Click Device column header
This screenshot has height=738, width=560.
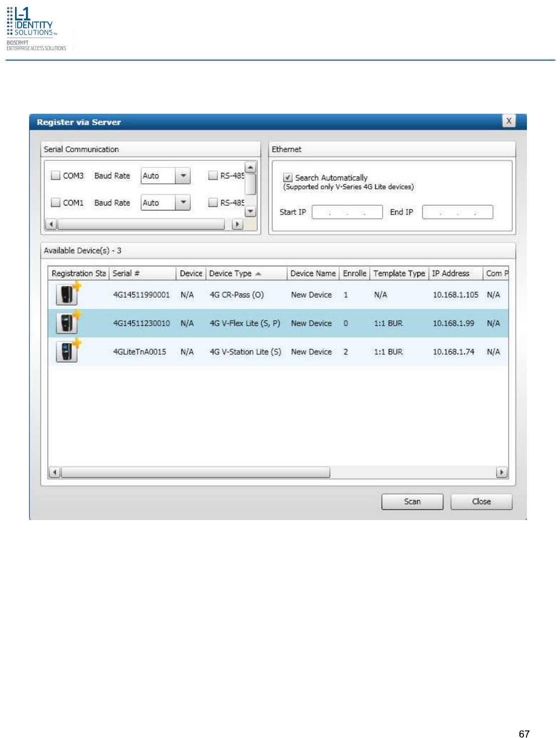click(x=191, y=274)
